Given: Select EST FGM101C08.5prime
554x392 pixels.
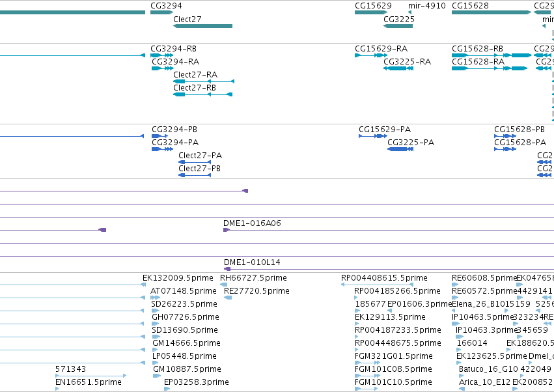Looking at the screenshot, I should pos(393,369).
